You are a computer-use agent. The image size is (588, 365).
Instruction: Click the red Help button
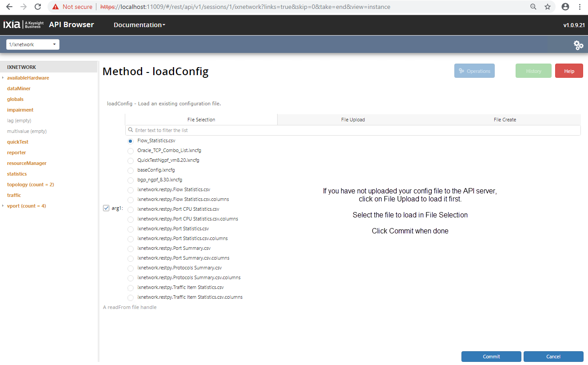tap(569, 71)
